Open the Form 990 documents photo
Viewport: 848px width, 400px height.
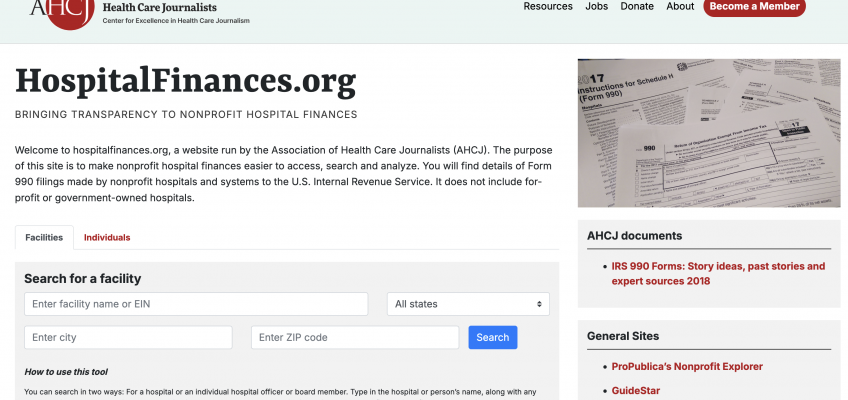[x=709, y=133]
